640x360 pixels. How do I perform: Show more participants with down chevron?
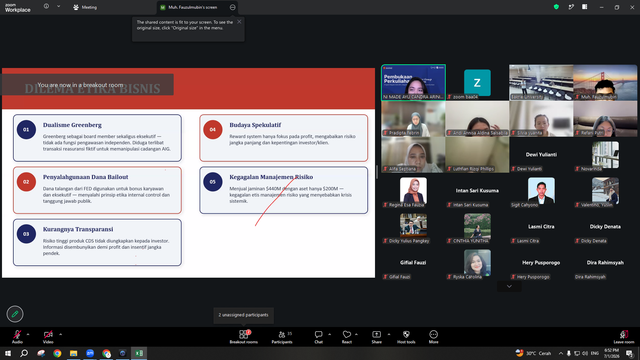click(509, 287)
